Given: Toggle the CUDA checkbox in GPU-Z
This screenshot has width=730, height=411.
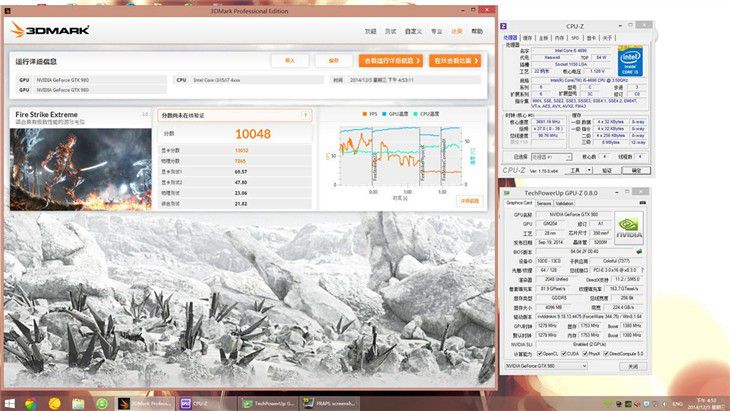Looking at the screenshot, I should pos(564,354).
